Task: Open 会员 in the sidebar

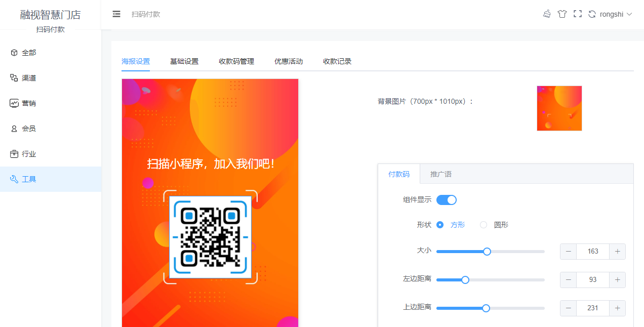Action: coord(51,129)
